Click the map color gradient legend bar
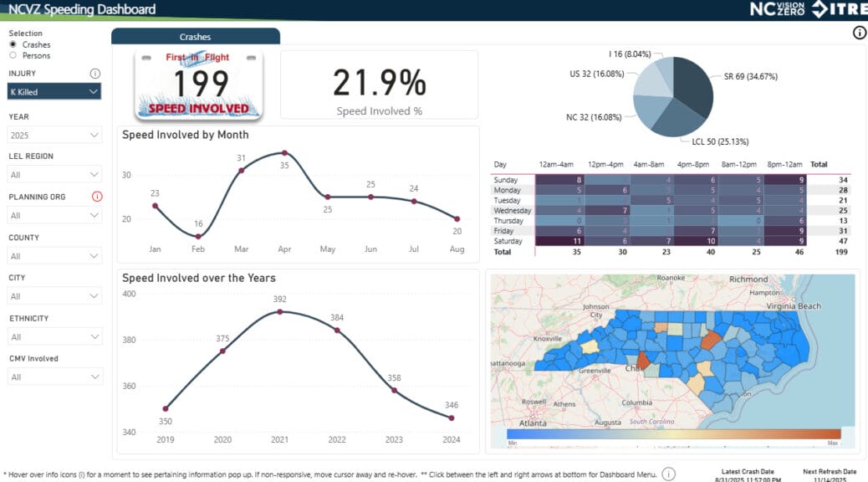 (x=672, y=435)
